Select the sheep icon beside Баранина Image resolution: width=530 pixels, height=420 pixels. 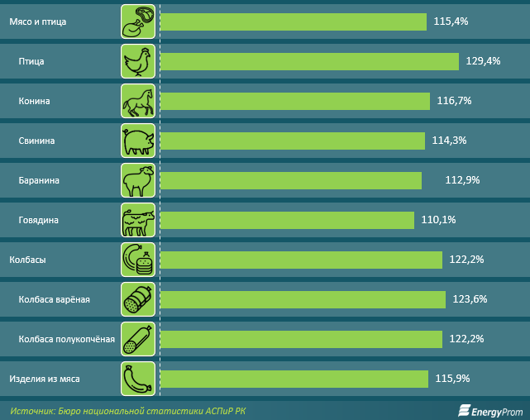[137, 180]
